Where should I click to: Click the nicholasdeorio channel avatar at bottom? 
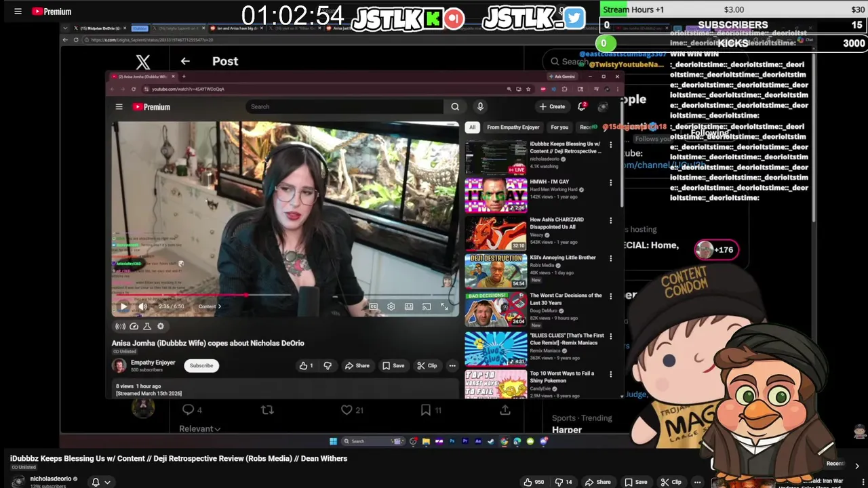coord(18,481)
